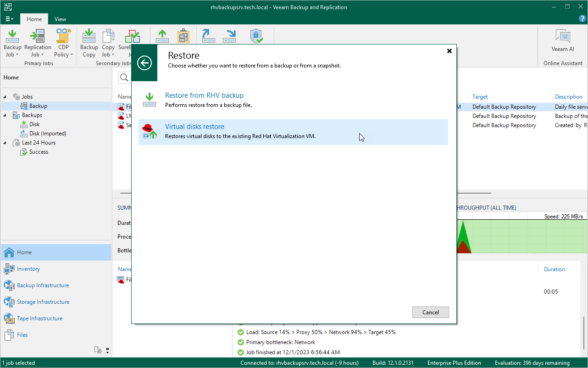Click 'Connected to: rhvbackupsrv.tech.local' status text
The image size is (588, 368).
(300, 363)
